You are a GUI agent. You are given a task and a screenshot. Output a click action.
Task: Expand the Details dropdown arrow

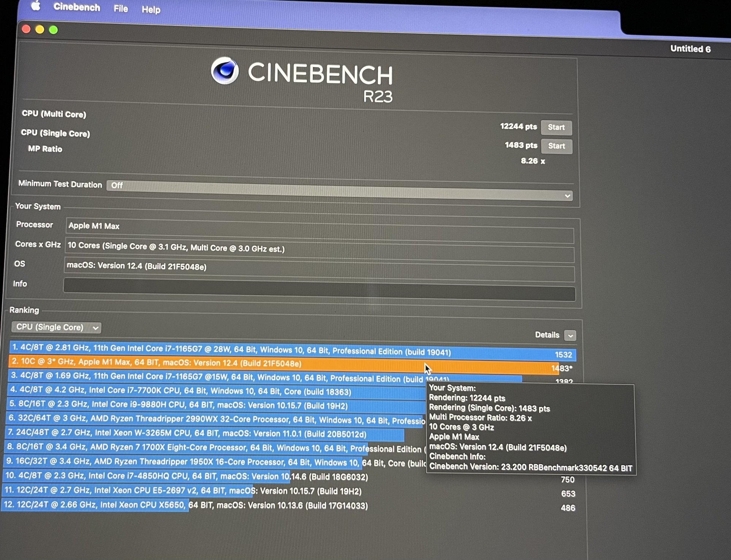[x=570, y=335]
